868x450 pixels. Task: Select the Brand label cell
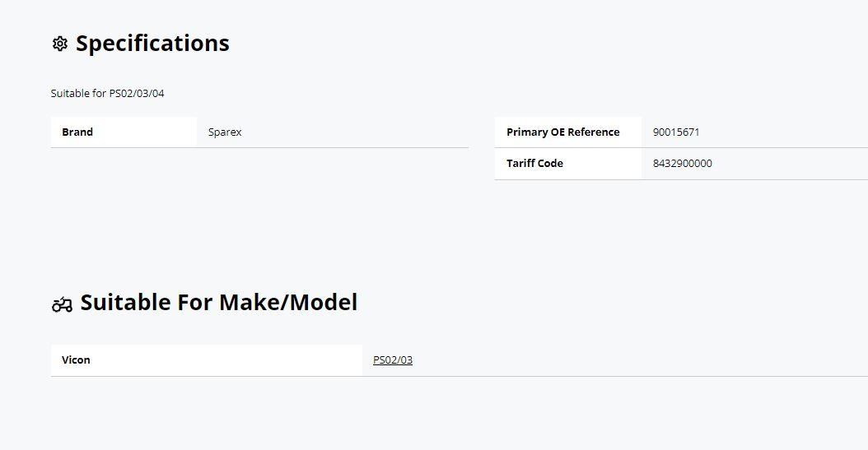pos(77,132)
